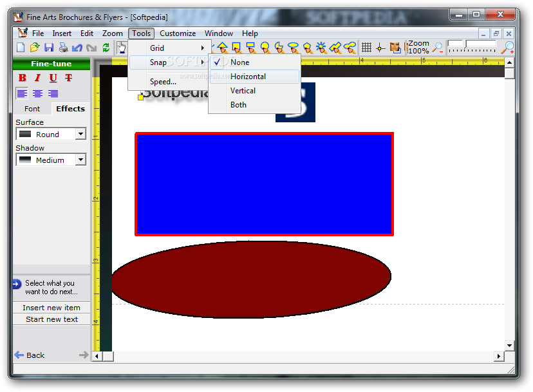This screenshot has height=392, width=533.
Task: Insert rectangle shape from toolbar
Action: pos(251,48)
